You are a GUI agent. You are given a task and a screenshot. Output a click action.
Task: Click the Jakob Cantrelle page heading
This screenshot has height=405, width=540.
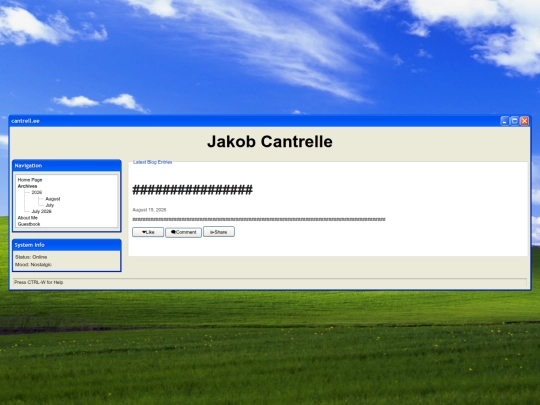click(270, 142)
